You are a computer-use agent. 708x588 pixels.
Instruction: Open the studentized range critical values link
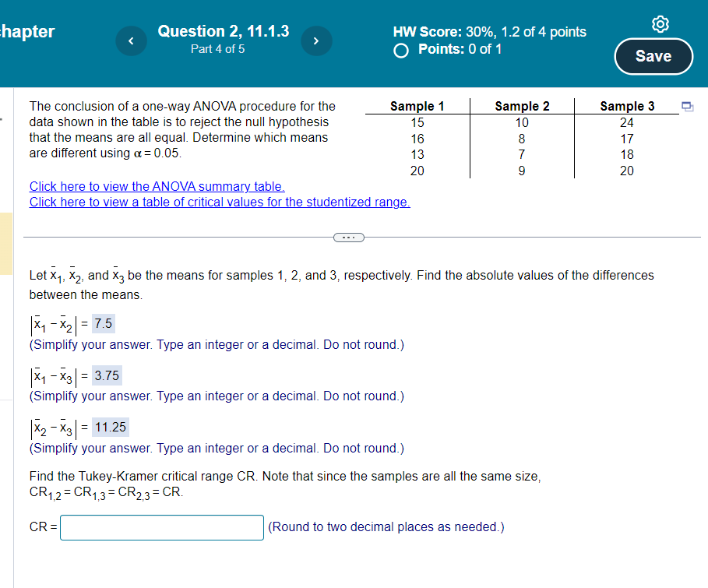[219, 202]
